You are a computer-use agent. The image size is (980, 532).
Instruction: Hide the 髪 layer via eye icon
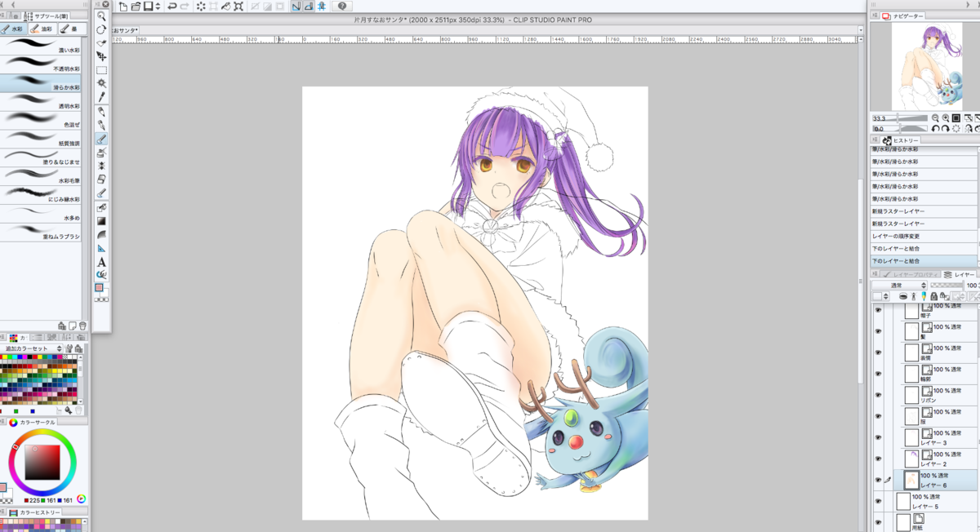point(879,331)
